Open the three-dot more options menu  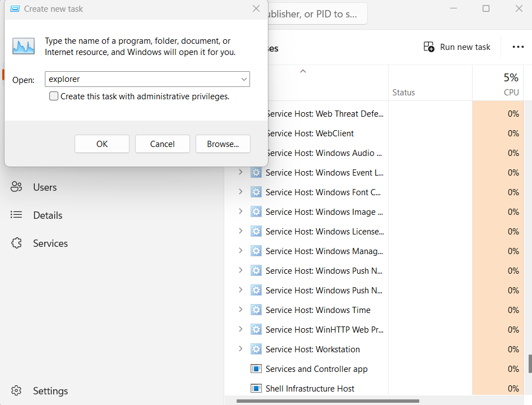coord(518,47)
